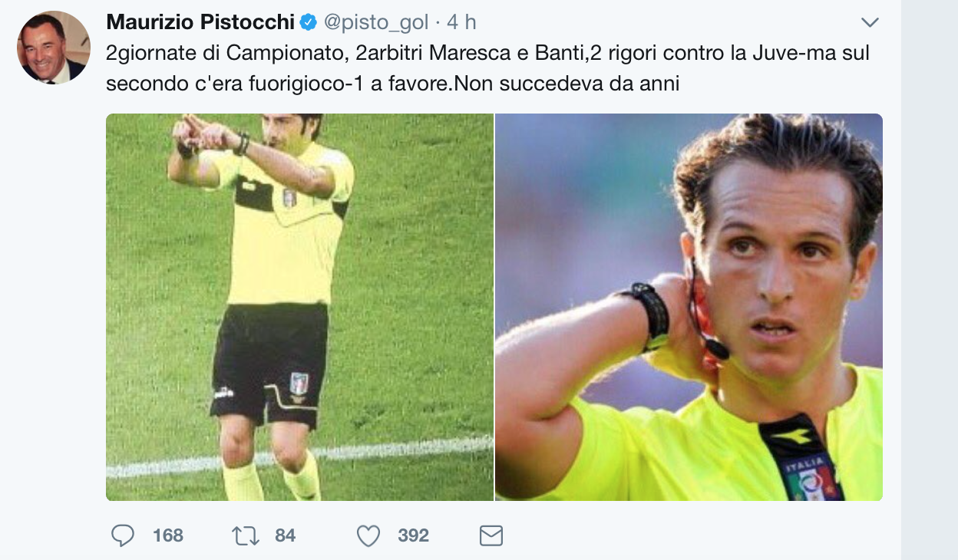Expand tweet options chevron at top right

(869, 21)
